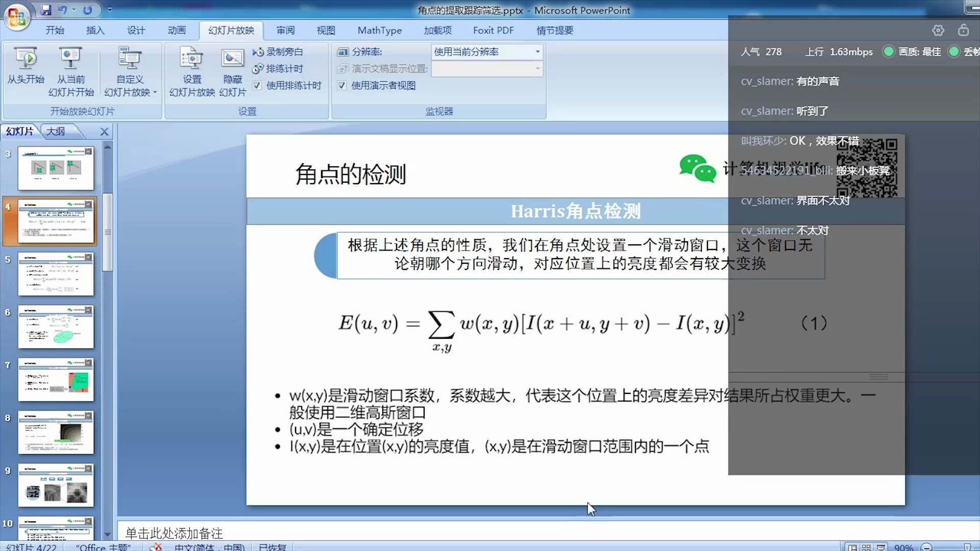The image size is (980, 551).
Task: Click the slide title 角点的检测
Action: [351, 174]
